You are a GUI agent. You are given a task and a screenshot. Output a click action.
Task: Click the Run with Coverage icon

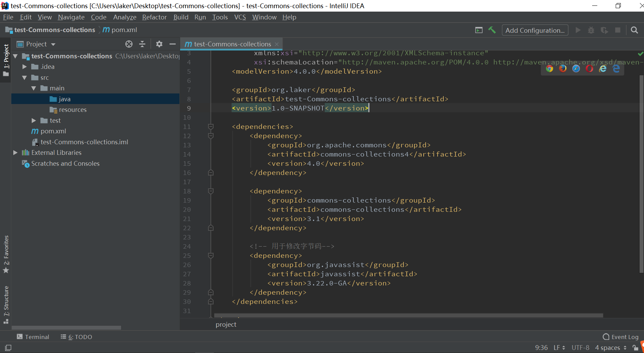pos(604,30)
